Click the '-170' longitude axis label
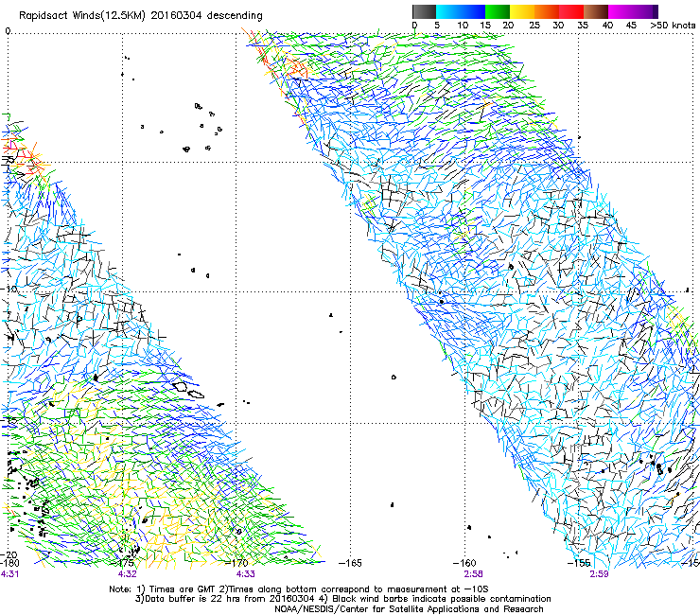The width and height of the screenshot is (700, 615). coord(237,563)
